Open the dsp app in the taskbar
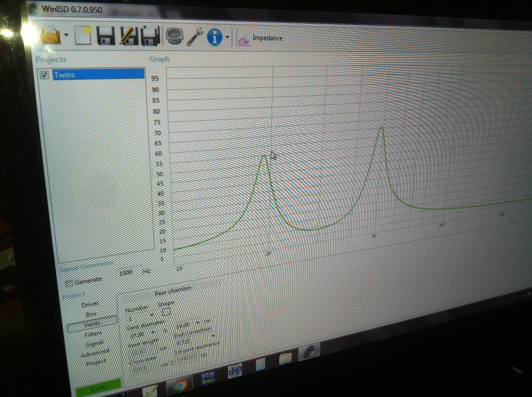This screenshot has height=397, width=532. coord(235,371)
